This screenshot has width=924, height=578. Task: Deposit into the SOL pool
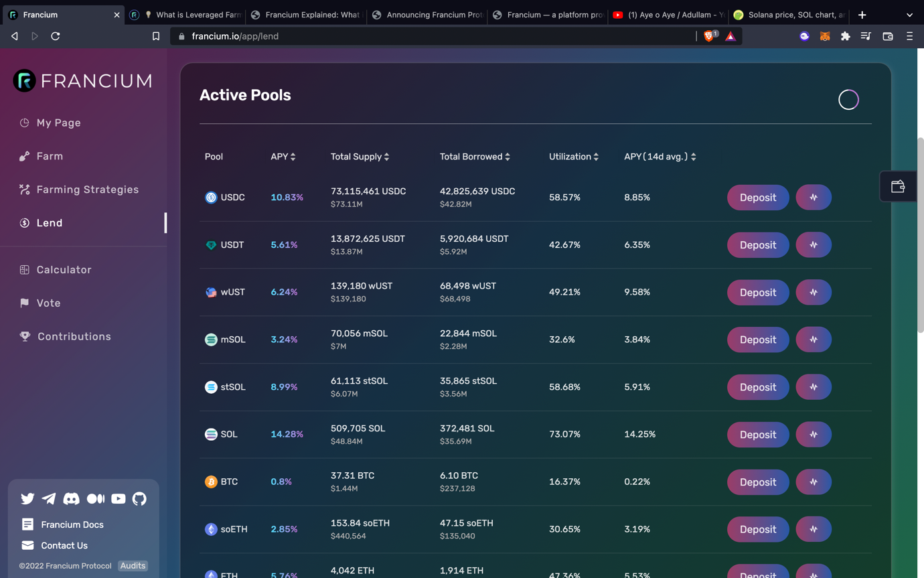click(758, 435)
